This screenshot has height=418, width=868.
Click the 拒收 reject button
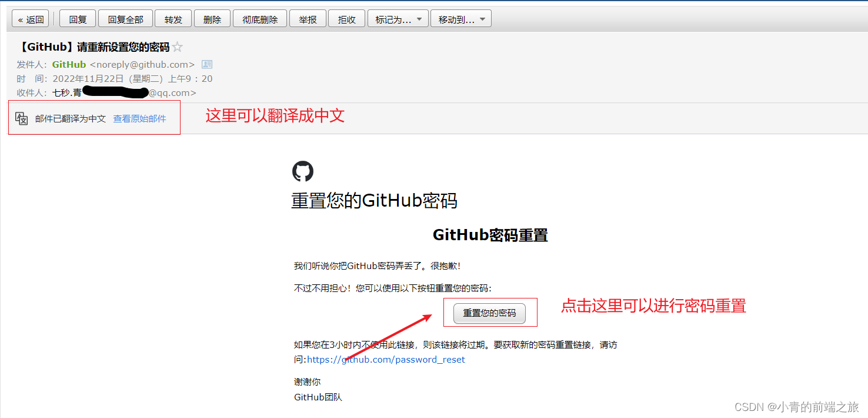coord(347,19)
